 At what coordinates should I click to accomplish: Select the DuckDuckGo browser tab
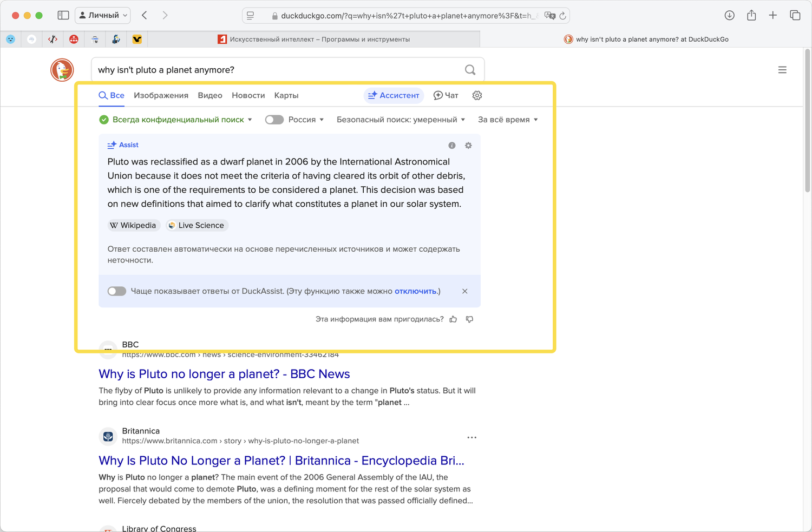point(646,39)
